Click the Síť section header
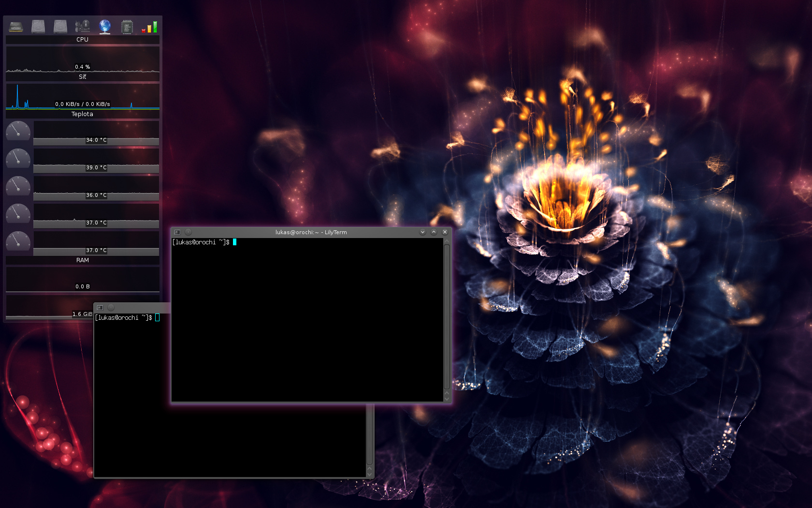Image resolution: width=812 pixels, height=508 pixels. click(83, 77)
